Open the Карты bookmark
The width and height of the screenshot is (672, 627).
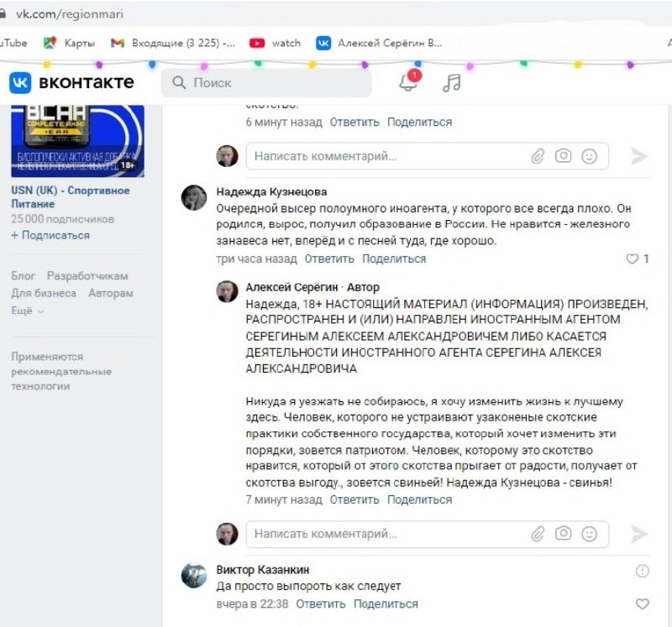tap(70, 43)
